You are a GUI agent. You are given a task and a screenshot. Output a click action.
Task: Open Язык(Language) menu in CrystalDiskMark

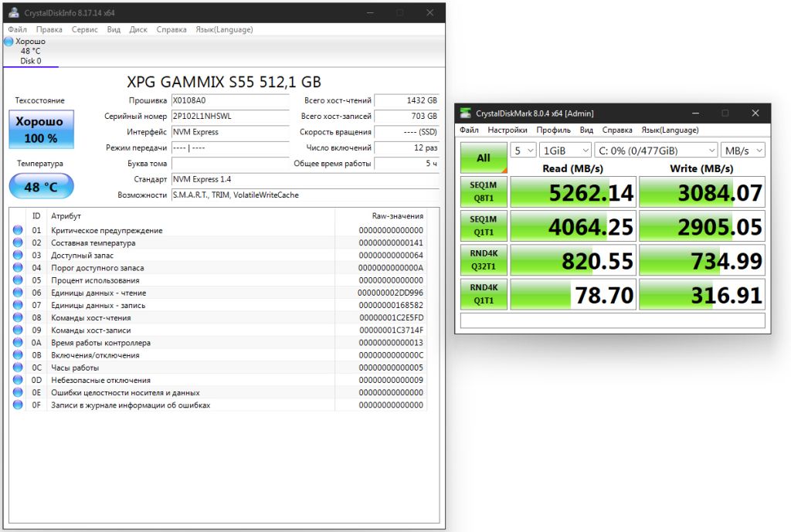click(x=670, y=130)
